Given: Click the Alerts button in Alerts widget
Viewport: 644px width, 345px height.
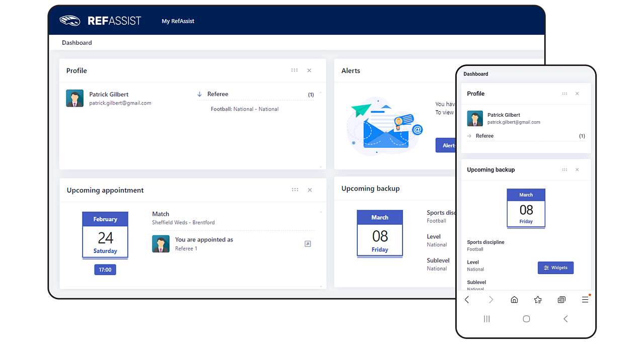Looking at the screenshot, I should click(x=445, y=145).
